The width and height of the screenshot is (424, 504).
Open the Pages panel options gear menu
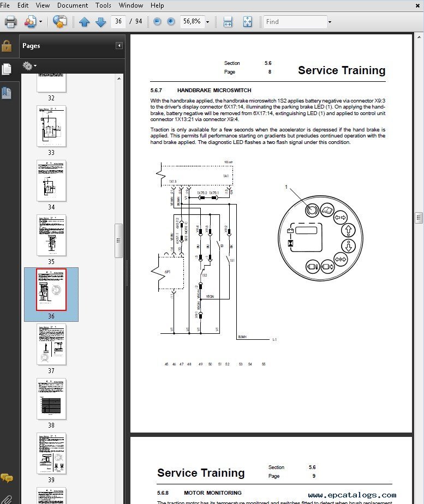point(29,66)
